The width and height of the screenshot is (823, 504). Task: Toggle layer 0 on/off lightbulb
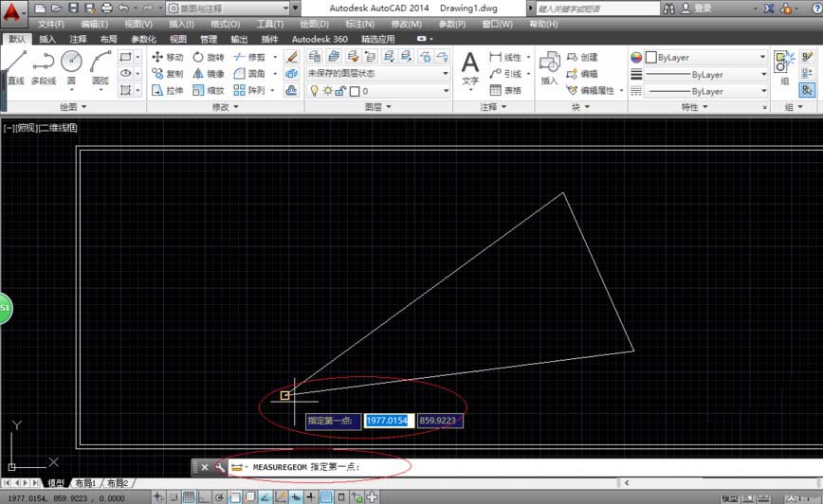pos(314,91)
